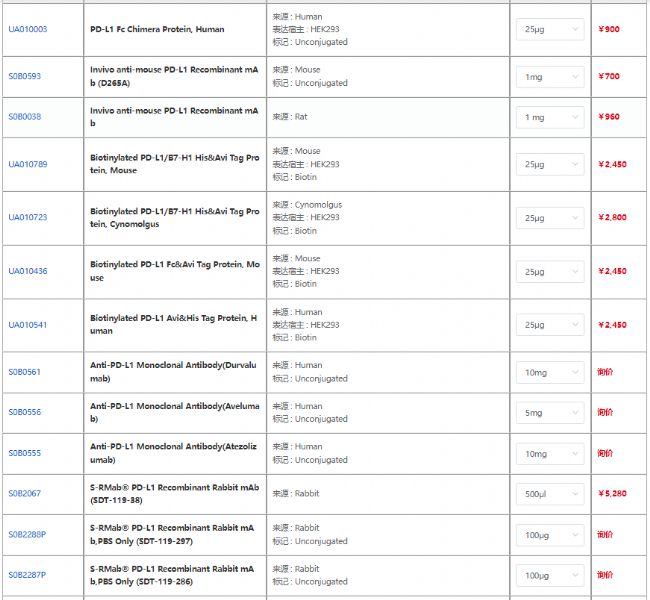Viewport: 650px width, 600px height.
Task: Expand size selector for Durvalumab antibody row
Action: tap(550, 373)
